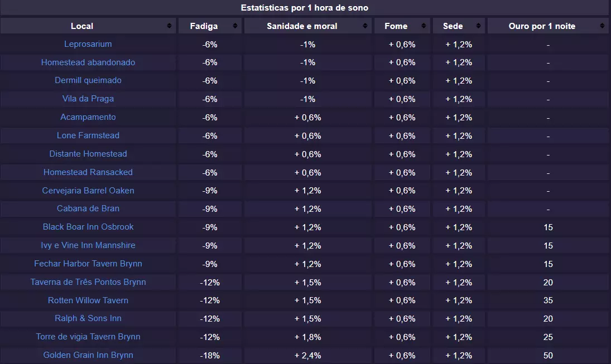This screenshot has width=611, height=364.
Task: Go to Dermill queimado page
Action: click(x=88, y=80)
